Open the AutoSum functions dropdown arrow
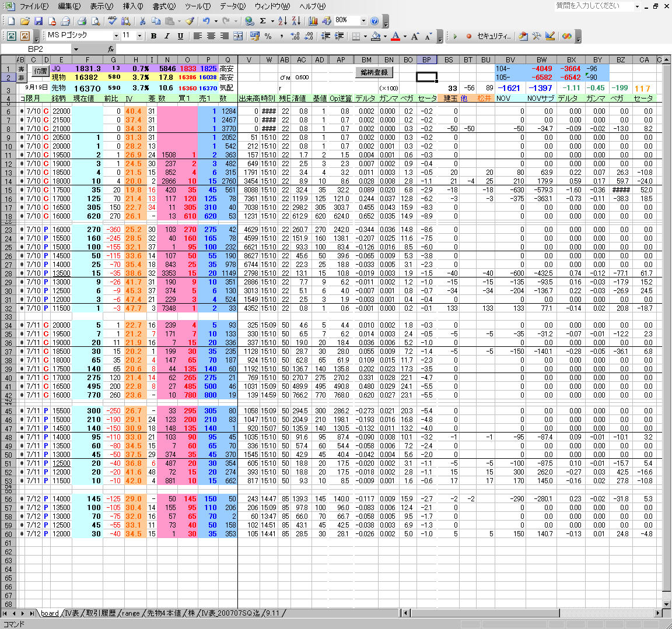 click(272, 21)
